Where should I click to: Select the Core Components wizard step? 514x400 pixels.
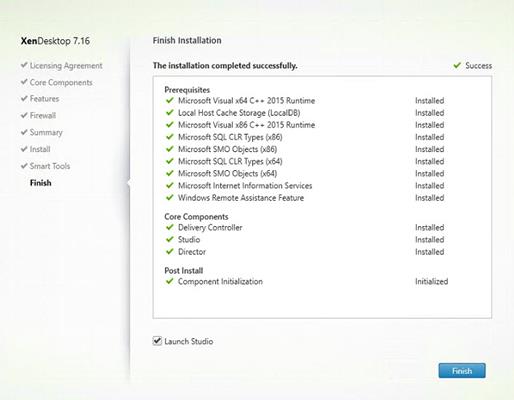click(61, 82)
